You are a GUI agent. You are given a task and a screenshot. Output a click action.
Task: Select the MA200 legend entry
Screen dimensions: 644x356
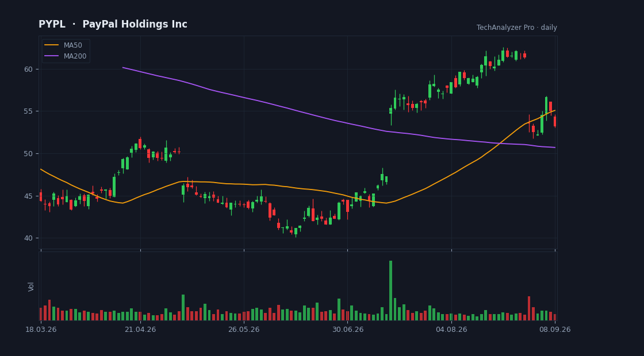click(66, 56)
